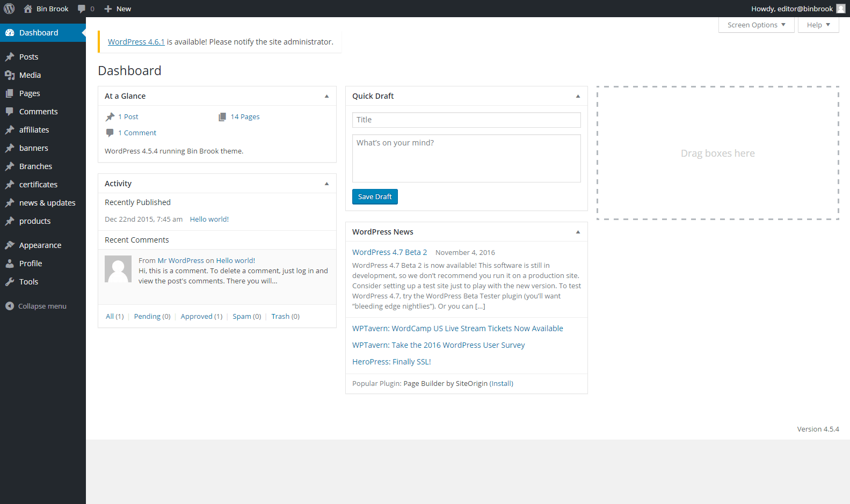Collapse the WordPress News widget

click(578, 232)
